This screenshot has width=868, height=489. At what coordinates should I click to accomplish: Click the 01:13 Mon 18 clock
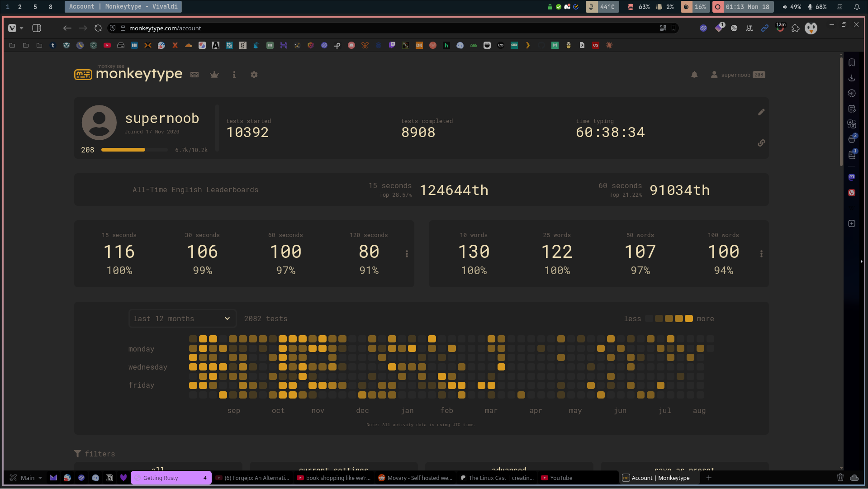coord(743,7)
